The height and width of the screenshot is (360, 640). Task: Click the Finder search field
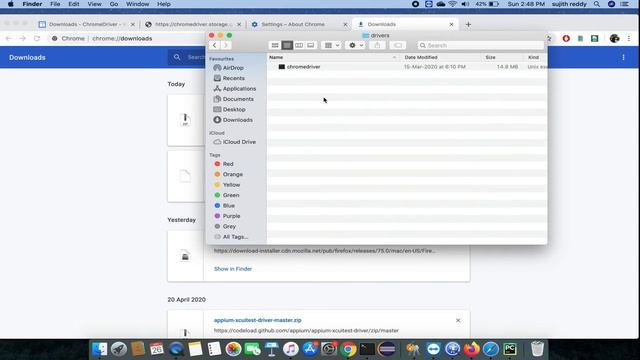coord(481,45)
